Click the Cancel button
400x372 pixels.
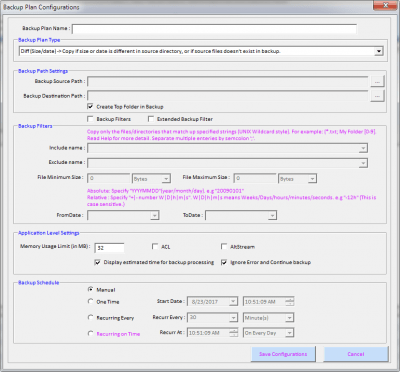click(x=356, y=354)
